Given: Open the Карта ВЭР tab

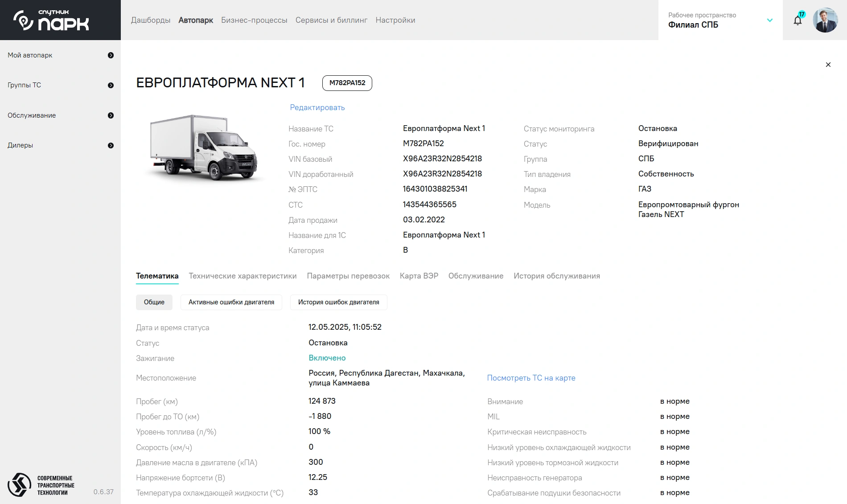Looking at the screenshot, I should click(419, 276).
